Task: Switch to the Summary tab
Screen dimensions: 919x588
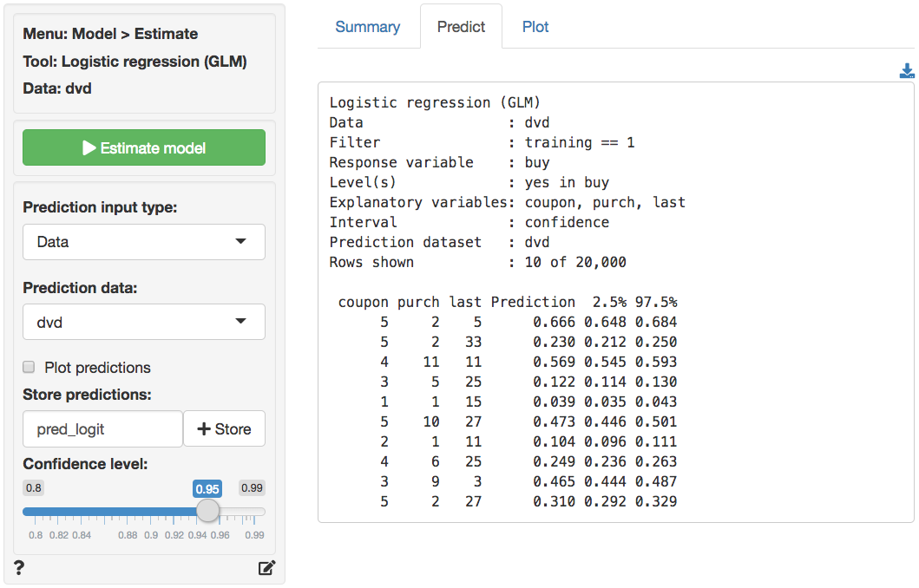Action: (367, 27)
